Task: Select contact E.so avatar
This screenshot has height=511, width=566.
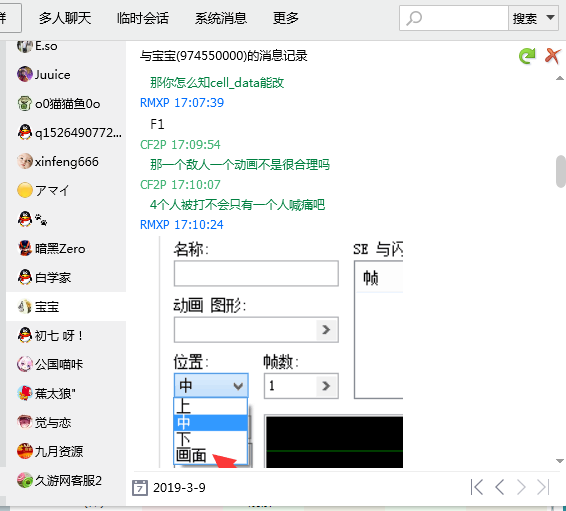Action: tap(25, 46)
